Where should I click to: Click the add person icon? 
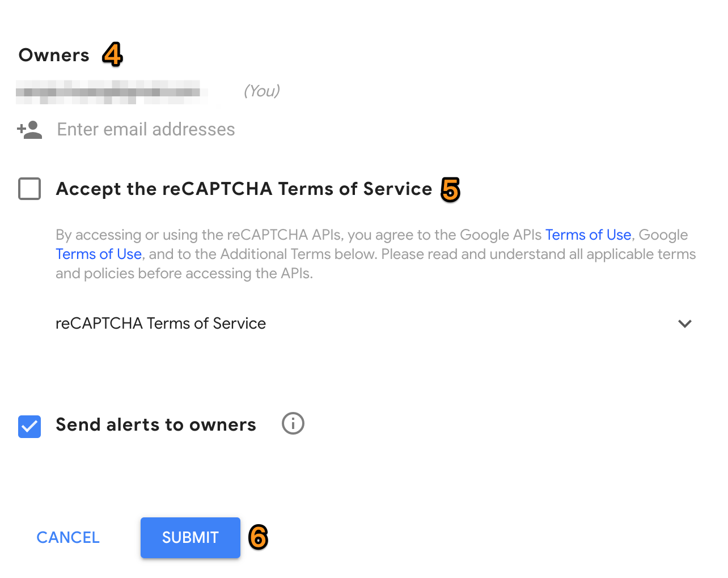[29, 130]
